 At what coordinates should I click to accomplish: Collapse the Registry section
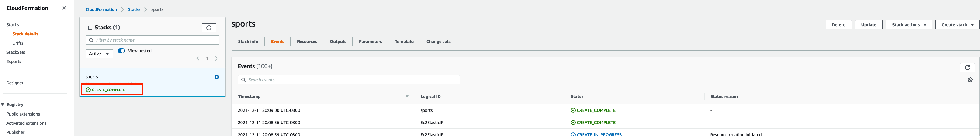3,105
